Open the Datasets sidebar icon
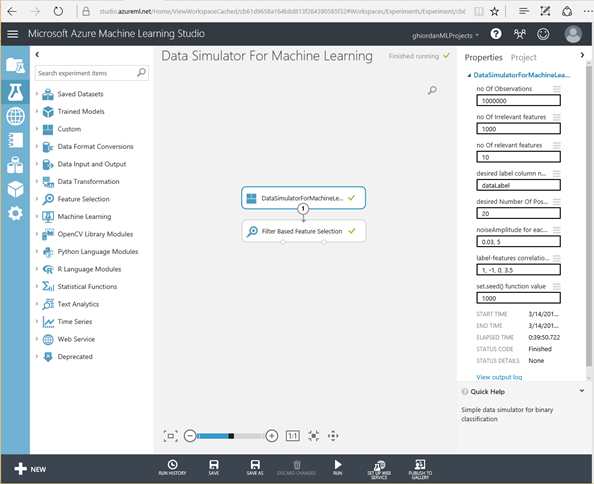Image resolution: width=594 pixels, height=484 pixels. coord(15,165)
